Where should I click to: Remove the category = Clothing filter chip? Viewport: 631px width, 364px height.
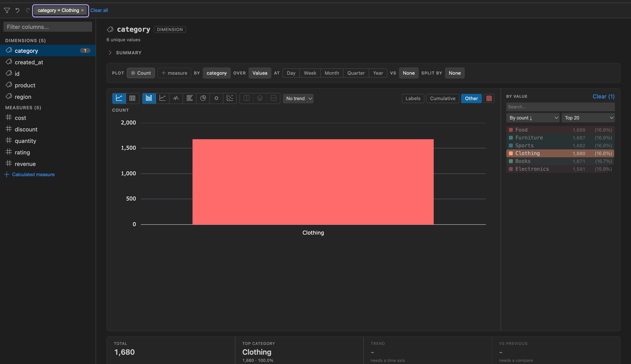tap(82, 10)
